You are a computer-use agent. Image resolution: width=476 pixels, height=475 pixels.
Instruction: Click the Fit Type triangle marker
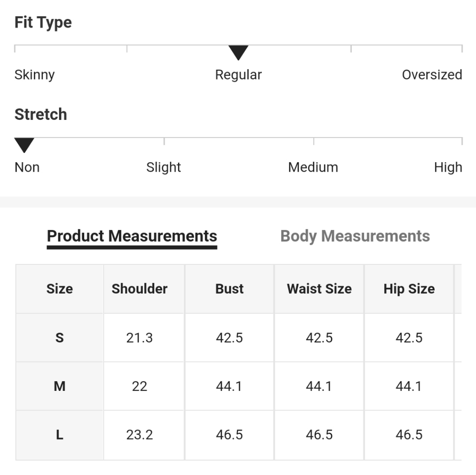click(x=238, y=52)
